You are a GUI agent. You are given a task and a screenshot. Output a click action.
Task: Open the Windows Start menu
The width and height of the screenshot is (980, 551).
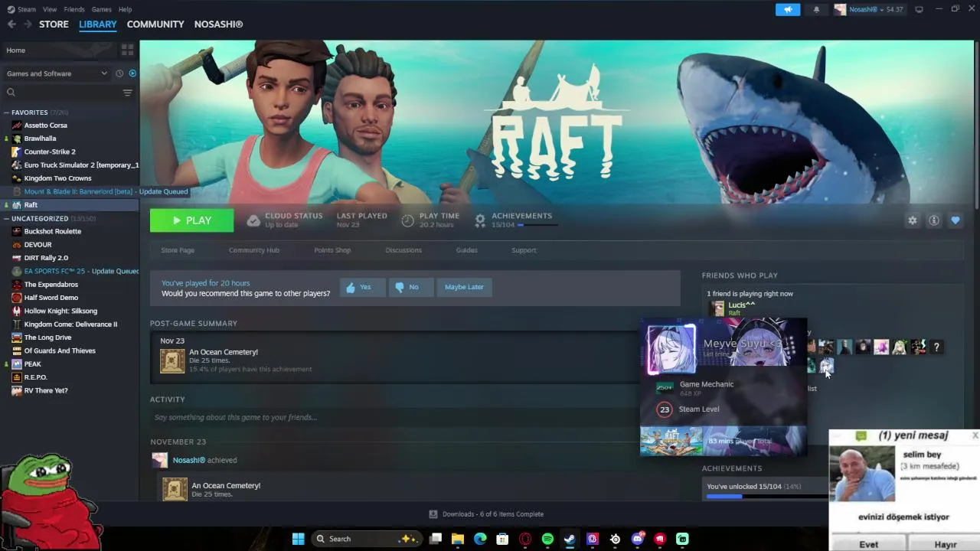click(298, 539)
